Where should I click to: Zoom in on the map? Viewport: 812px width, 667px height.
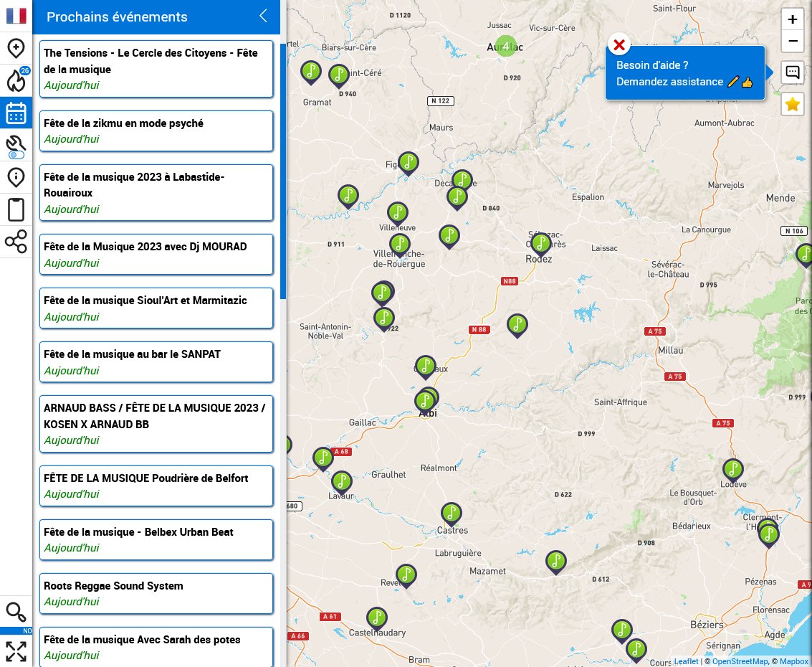[793, 19]
